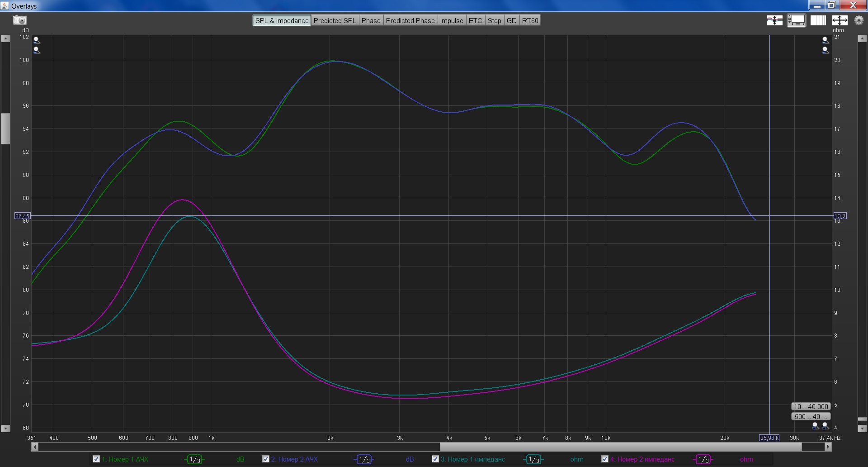Click magenta 1/3 smoothing swatch for trace 4

click(703, 459)
